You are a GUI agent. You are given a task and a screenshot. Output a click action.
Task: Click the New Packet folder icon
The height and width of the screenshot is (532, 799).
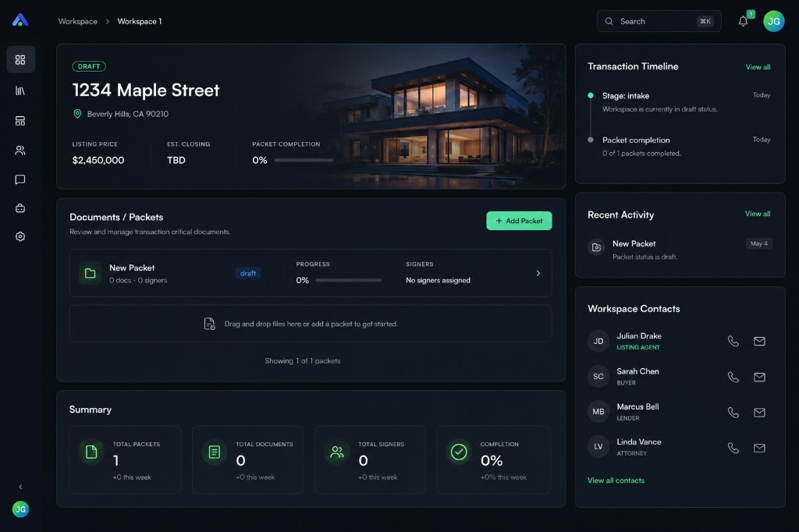(x=91, y=273)
